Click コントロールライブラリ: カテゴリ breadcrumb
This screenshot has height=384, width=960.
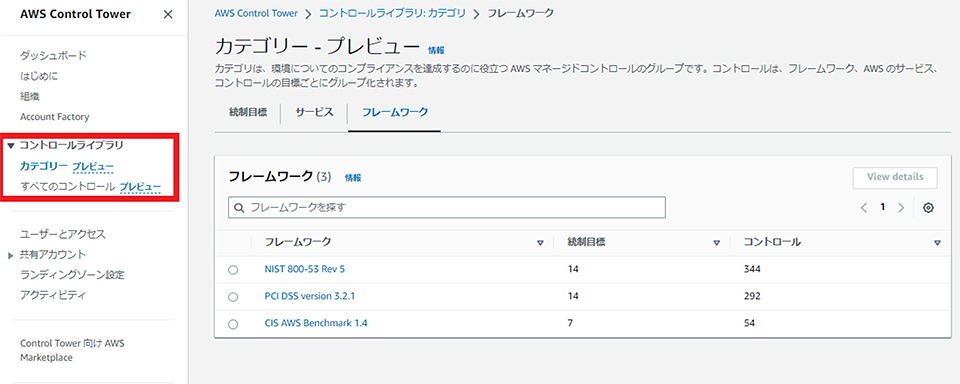tap(392, 13)
